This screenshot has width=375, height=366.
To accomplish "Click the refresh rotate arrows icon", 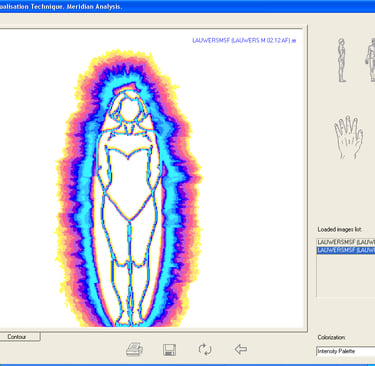I will 205,349.
